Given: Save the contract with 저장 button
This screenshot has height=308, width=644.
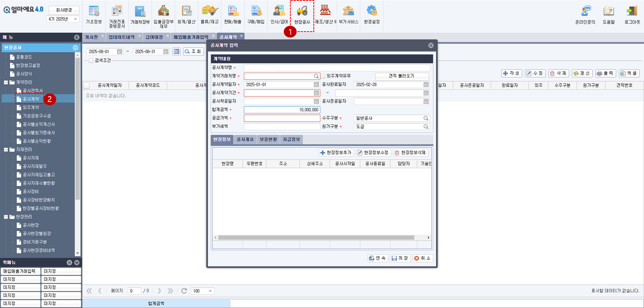Looking at the screenshot, I should [x=400, y=258].
